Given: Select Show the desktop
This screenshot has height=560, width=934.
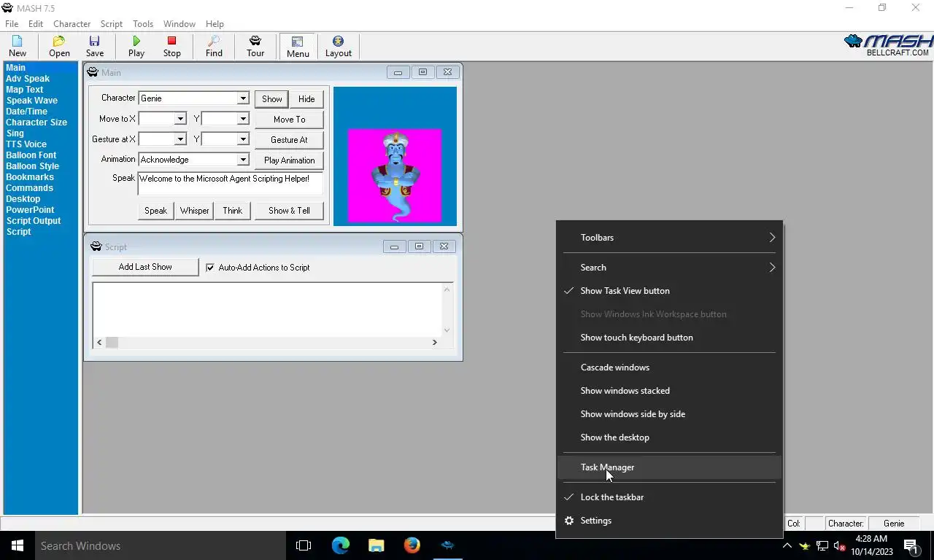Looking at the screenshot, I should pyautogui.click(x=669, y=437).
